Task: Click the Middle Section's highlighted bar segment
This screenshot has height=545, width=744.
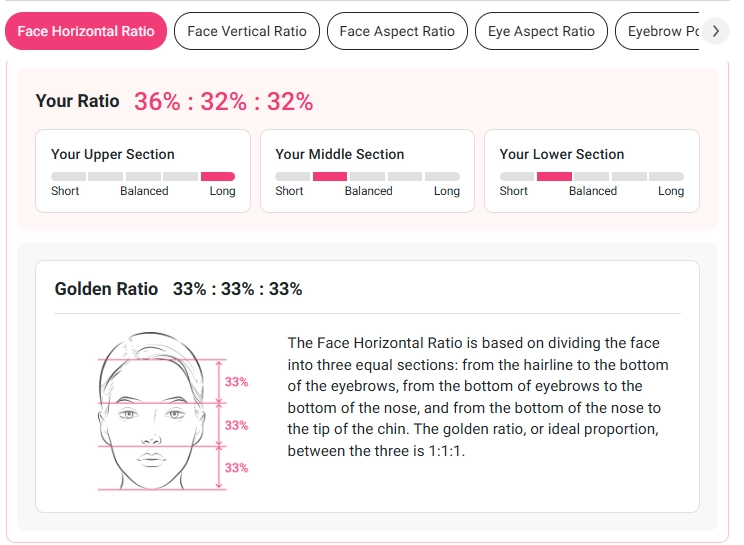Action: click(330, 176)
